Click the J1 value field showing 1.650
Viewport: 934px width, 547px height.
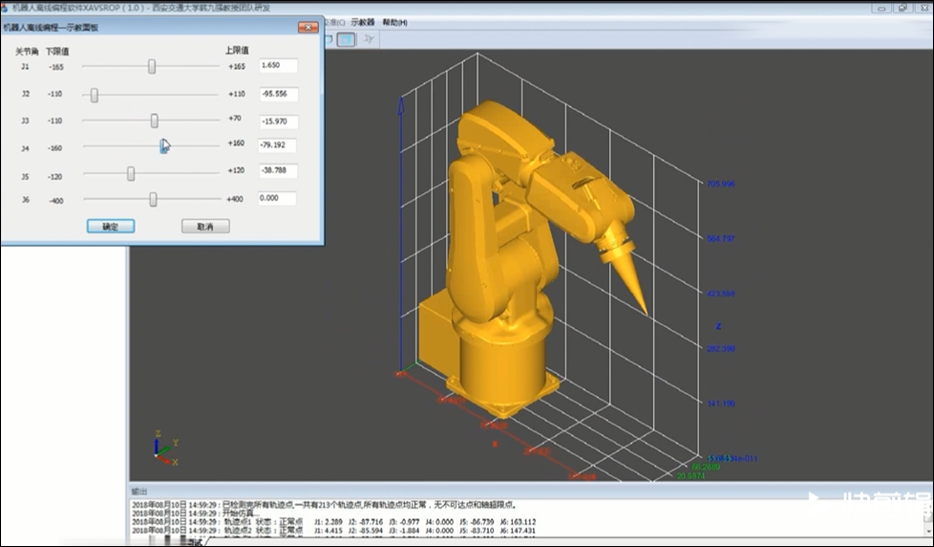(277, 66)
